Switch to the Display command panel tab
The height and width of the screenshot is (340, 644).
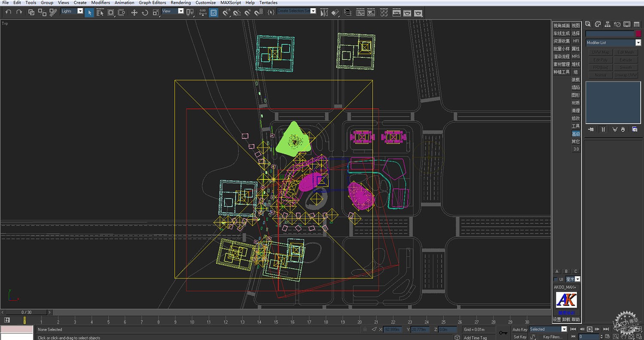[x=627, y=24]
